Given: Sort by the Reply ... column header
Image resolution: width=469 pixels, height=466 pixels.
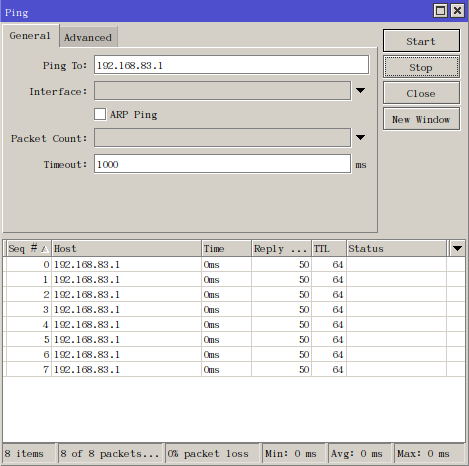Looking at the screenshot, I should coord(281,248).
